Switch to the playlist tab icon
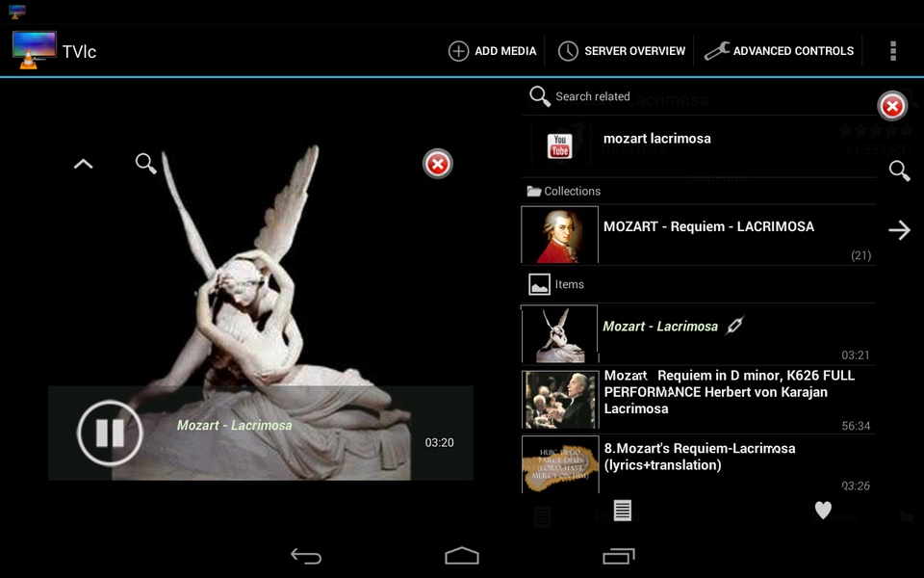Image resolution: width=924 pixels, height=578 pixels. [623, 511]
